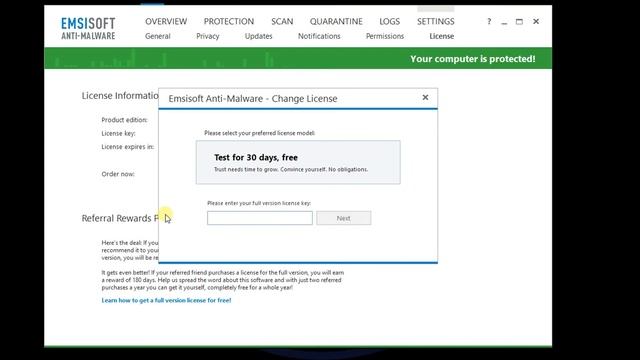The height and width of the screenshot is (360, 640).
Task: Open the QUARANTINE tab
Action: (336, 21)
